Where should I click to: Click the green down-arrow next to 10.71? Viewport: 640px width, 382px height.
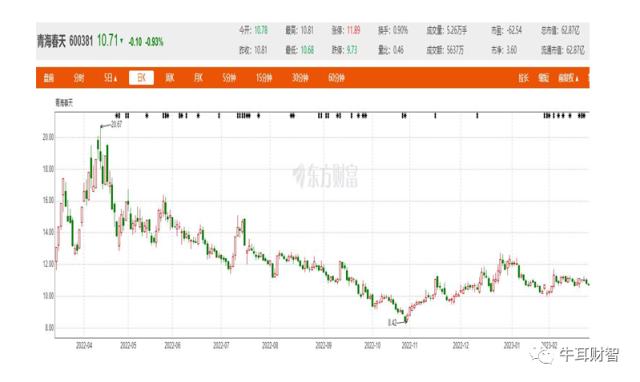coord(122,41)
